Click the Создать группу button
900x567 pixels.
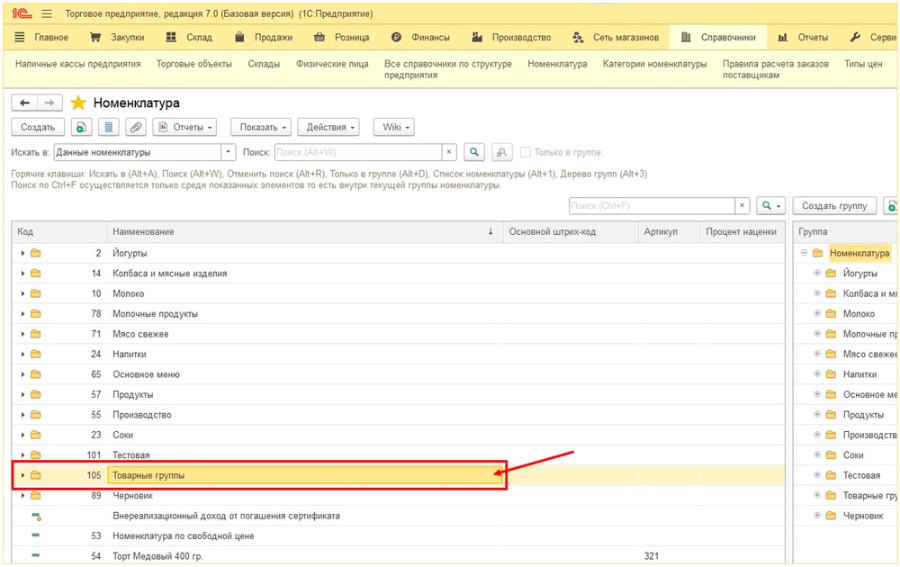click(x=834, y=205)
